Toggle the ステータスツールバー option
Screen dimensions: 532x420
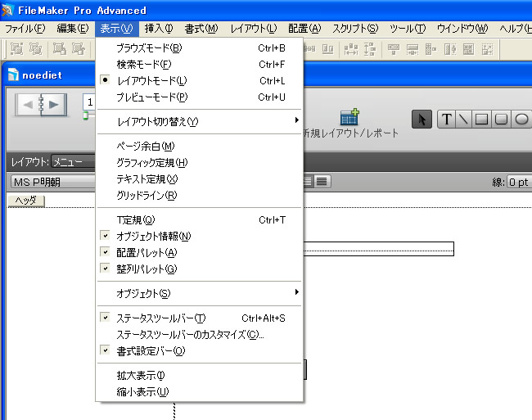click(161, 318)
